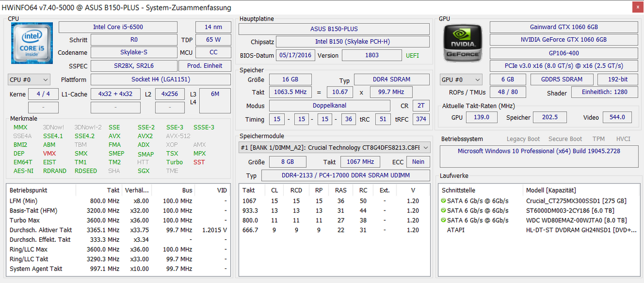
Task: Click the Verhältnis column header in CPU table
Action: click(136, 191)
